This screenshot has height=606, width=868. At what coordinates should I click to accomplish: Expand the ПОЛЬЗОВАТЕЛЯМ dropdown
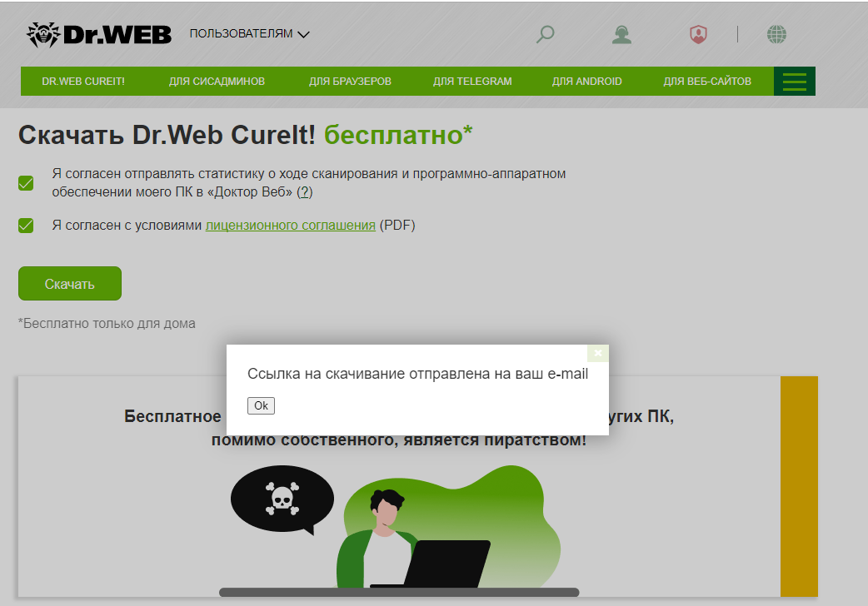click(249, 34)
